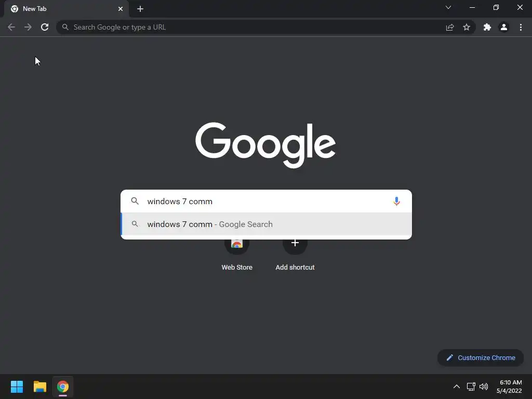Open volume control tray icon

pyautogui.click(x=484, y=387)
